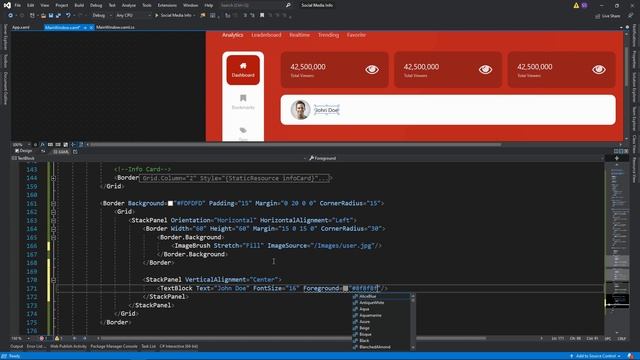Click the Save All icon

[x=58, y=16]
